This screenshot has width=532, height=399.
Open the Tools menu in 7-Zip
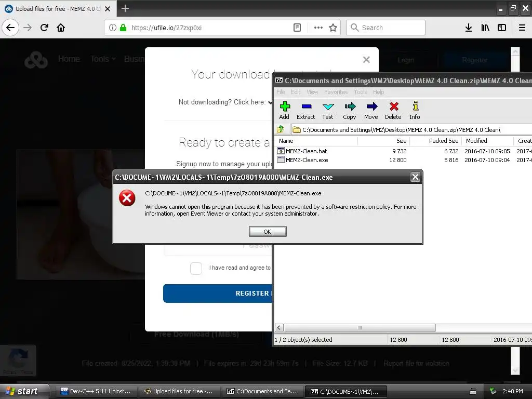(x=361, y=92)
